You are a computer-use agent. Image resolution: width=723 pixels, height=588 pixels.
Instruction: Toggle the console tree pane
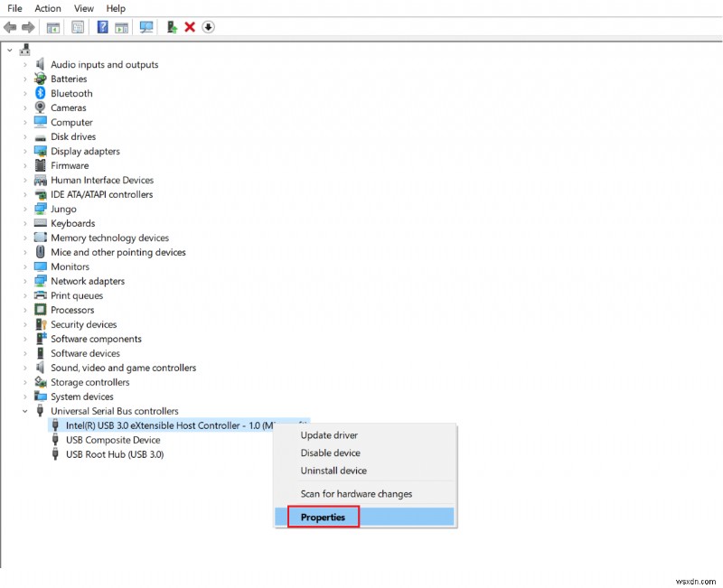coord(52,27)
